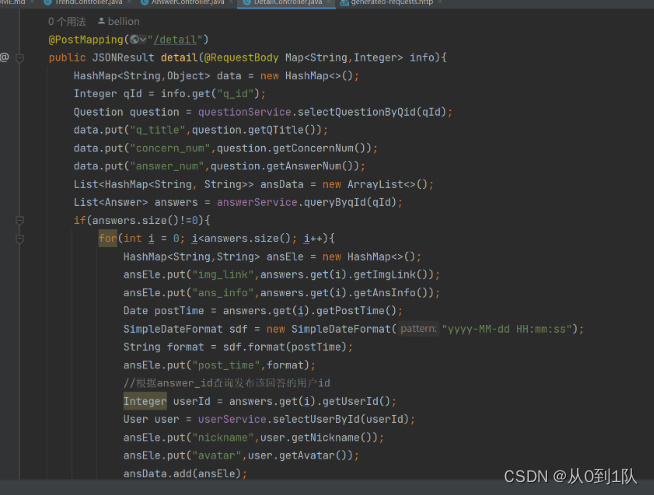Screen dimensions: 654x495
Task: Collapse the for loop fold marker
Action: tap(20, 239)
